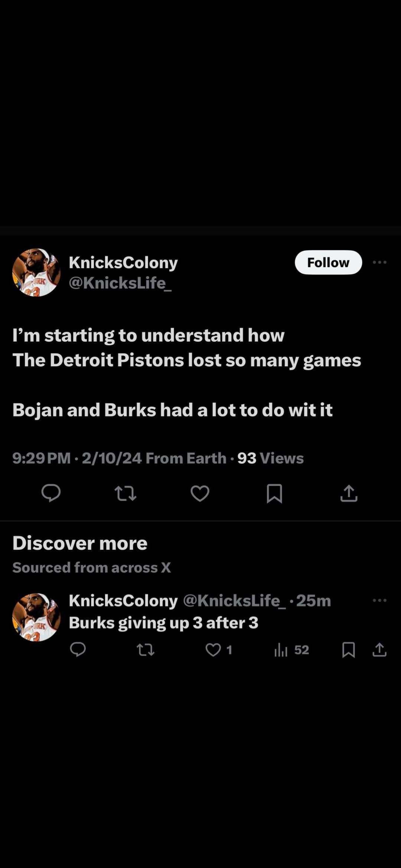Follow the KnicksColony account
Viewport: 401px width, 868px height.
tap(328, 262)
